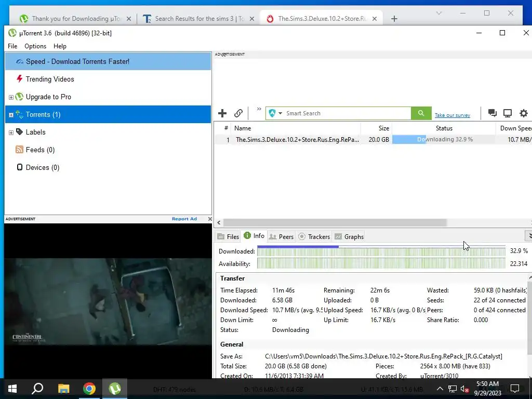Click Report Ad link

pos(184,219)
